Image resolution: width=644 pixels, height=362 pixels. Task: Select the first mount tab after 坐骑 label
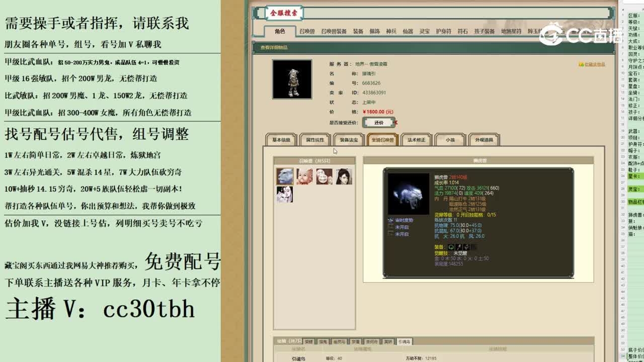point(308,341)
